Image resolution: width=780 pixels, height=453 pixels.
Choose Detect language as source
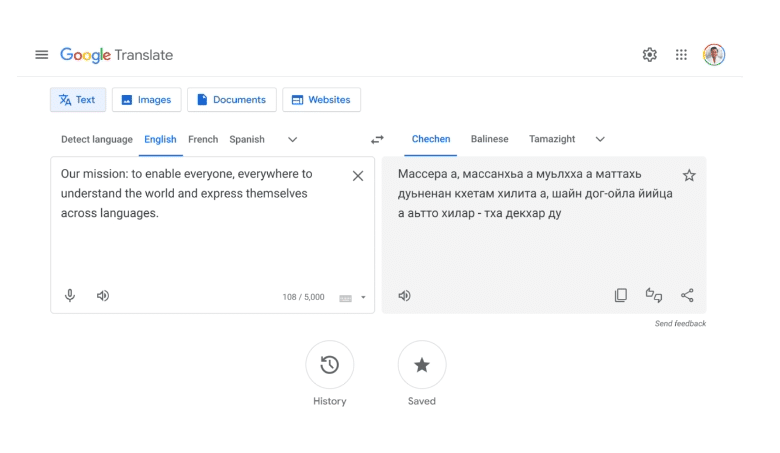(97, 139)
